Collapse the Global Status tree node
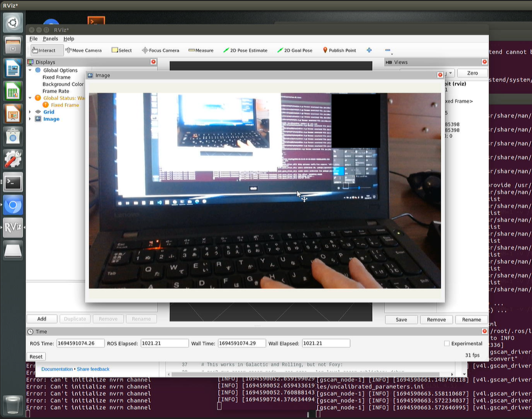This screenshot has width=532, height=419. tap(30, 98)
